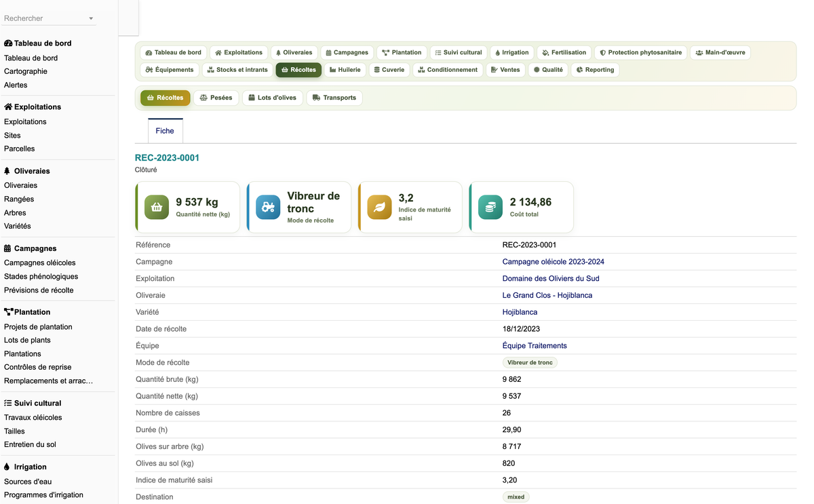The width and height of the screenshot is (814, 504).
Task: Click the 9 862 gross quantity value
Action: coord(511,379)
